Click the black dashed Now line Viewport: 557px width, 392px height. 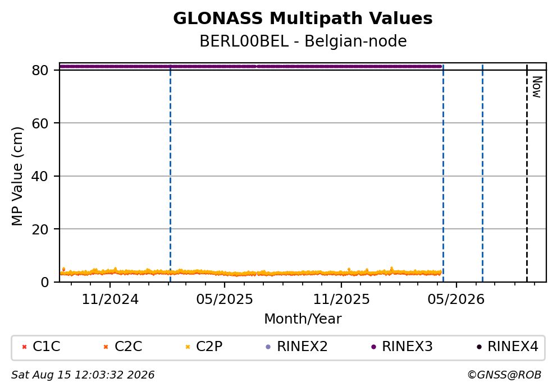[527, 174]
